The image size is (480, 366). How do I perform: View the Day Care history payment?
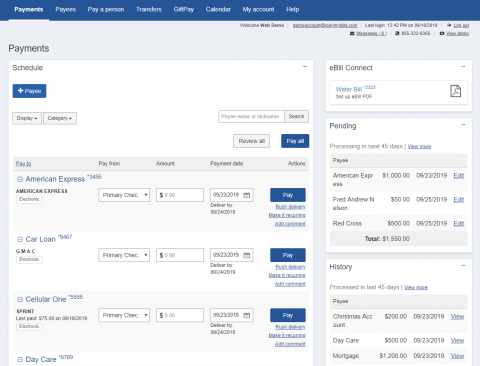click(457, 341)
